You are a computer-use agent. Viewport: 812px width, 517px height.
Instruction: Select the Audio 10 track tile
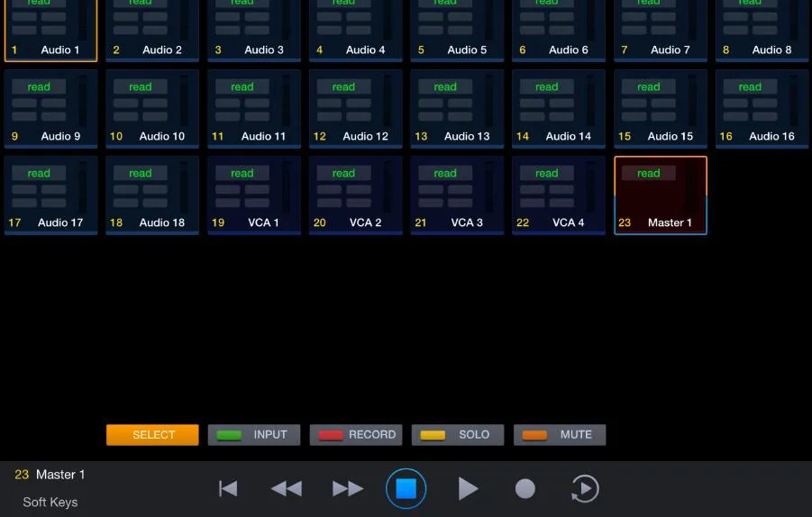(152, 109)
